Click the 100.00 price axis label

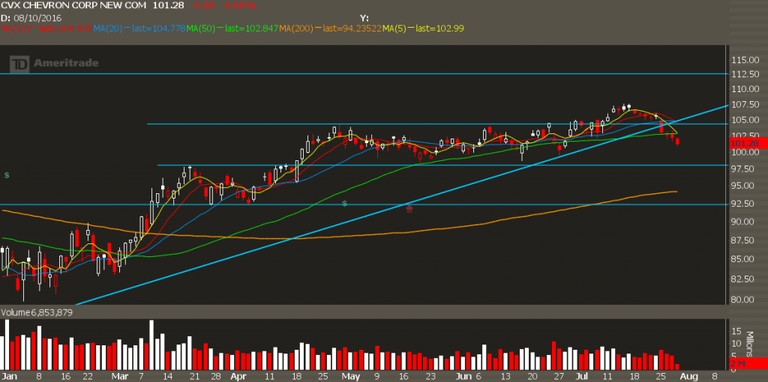point(744,152)
